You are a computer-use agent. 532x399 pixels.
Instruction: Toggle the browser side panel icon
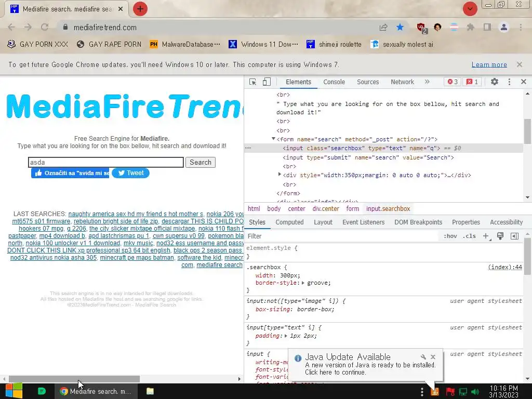tap(487, 27)
